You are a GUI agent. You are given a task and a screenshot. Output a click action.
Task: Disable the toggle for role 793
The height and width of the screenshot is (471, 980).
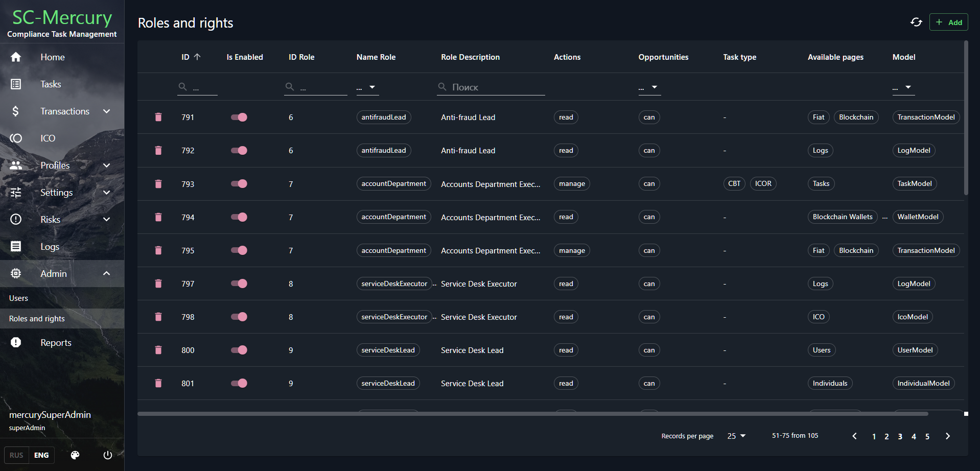point(239,184)
